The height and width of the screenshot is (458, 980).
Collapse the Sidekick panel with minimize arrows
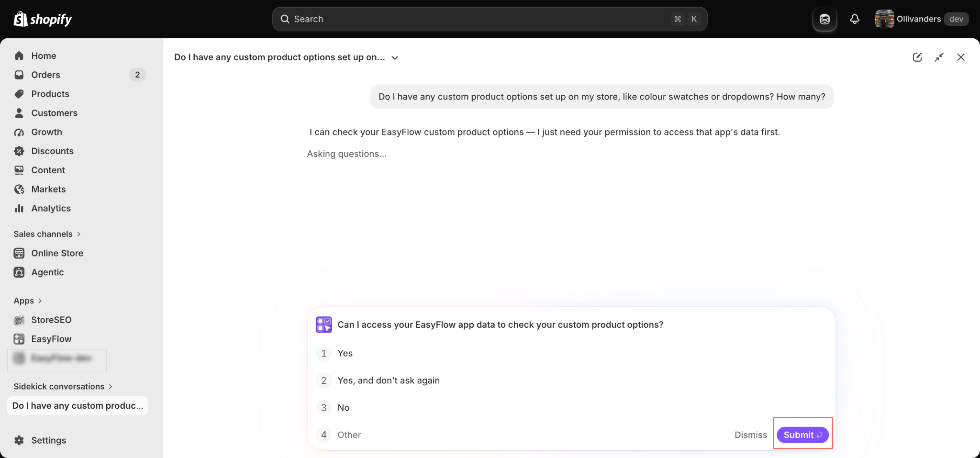(939, 57)
